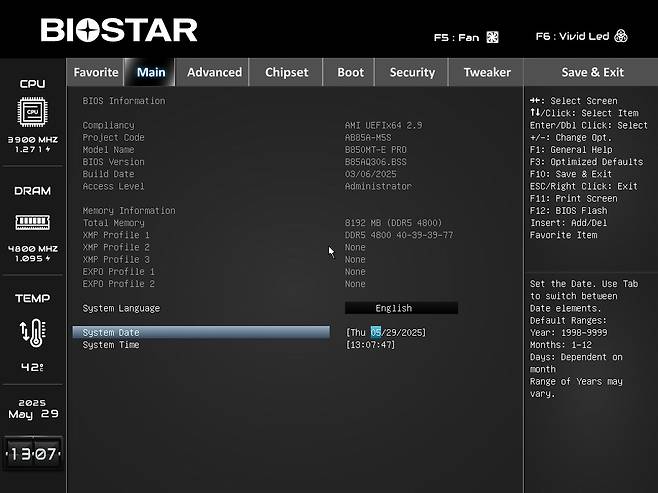Click the F5 : Fan label
Viewport: 658px width, 493px height.
tap(456, 38)
